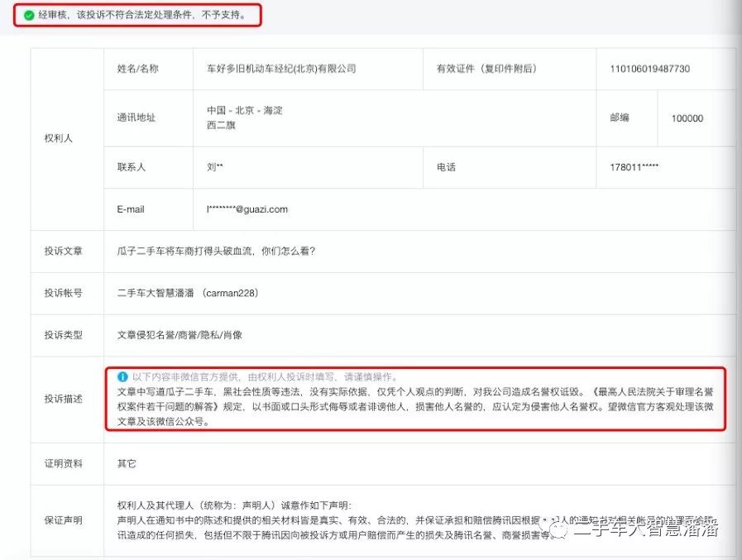The image size is (742, 560).
Task: Select certificate number 110106019487730
Action: [649, 69]
